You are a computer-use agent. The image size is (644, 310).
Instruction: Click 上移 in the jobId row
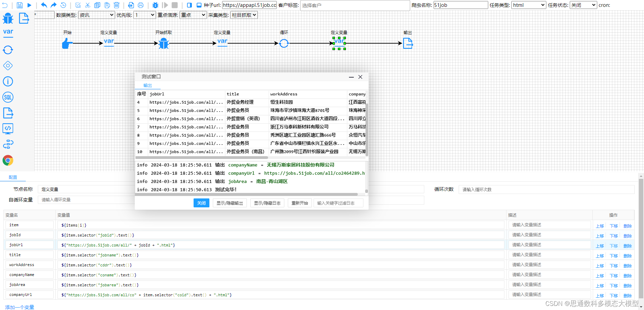pos(600,236)
